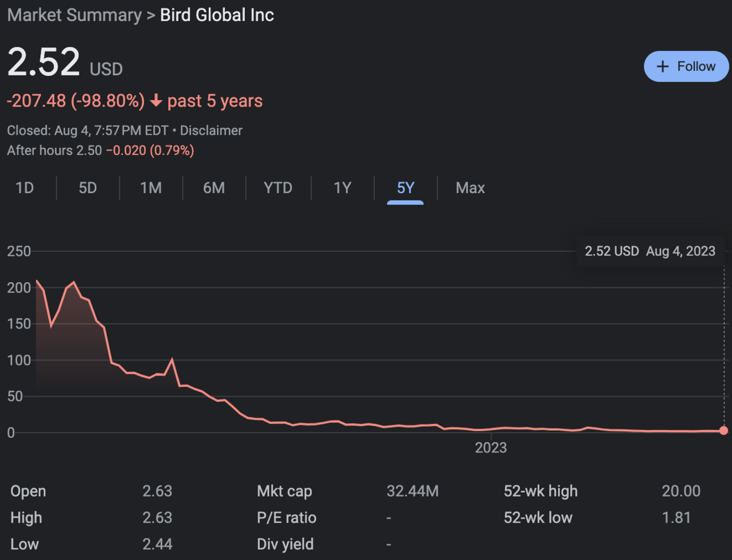The image size is (732, 560).
Task: Select the 1D time range tab
Action: (24, 188)
